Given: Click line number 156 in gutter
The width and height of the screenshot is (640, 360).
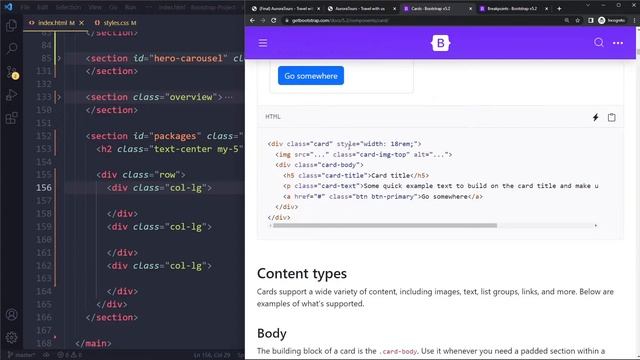Looking at the screenshot, I should [x=44, y=188].
